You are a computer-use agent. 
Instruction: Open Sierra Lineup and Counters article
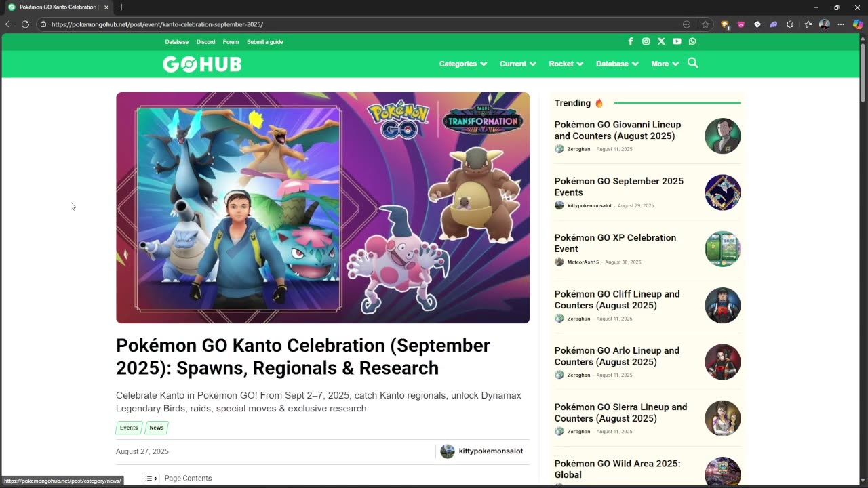click(x=620, y=413)
